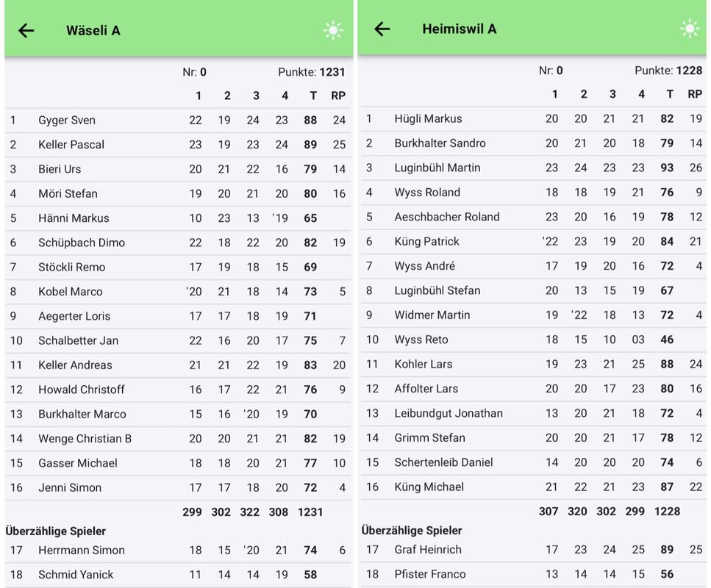Select RP column header in Wäseli table

[338, 96]
